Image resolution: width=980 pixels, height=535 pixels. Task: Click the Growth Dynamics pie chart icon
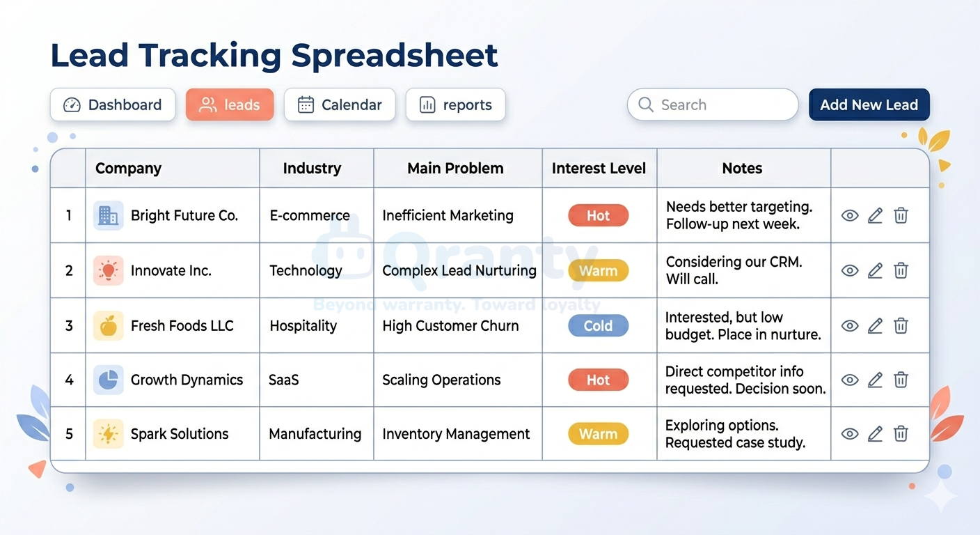point(108,380)
